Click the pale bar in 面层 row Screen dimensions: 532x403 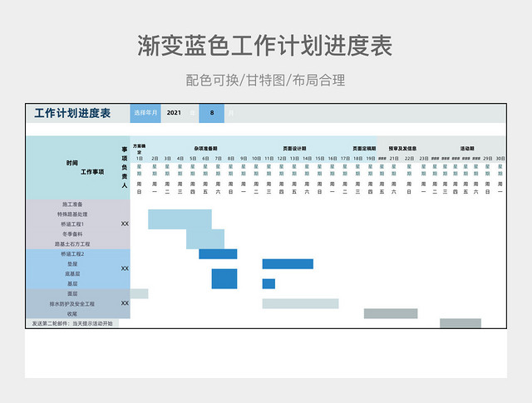click(x=139, y=294)
